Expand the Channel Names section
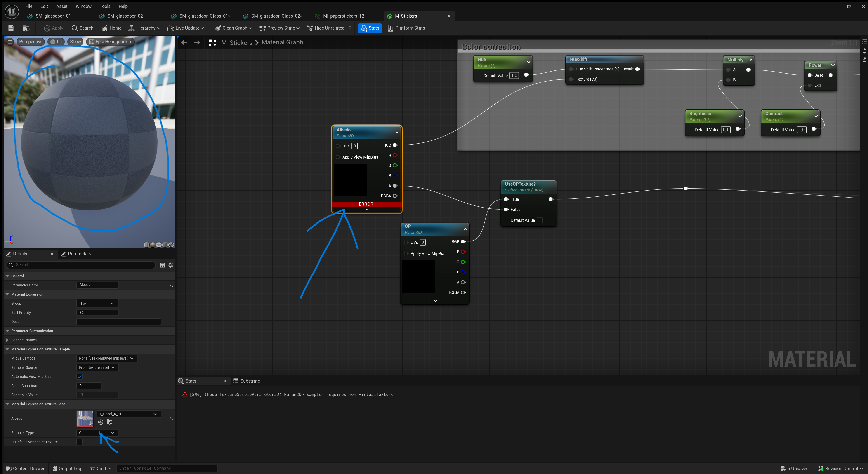 click(7, 340)
